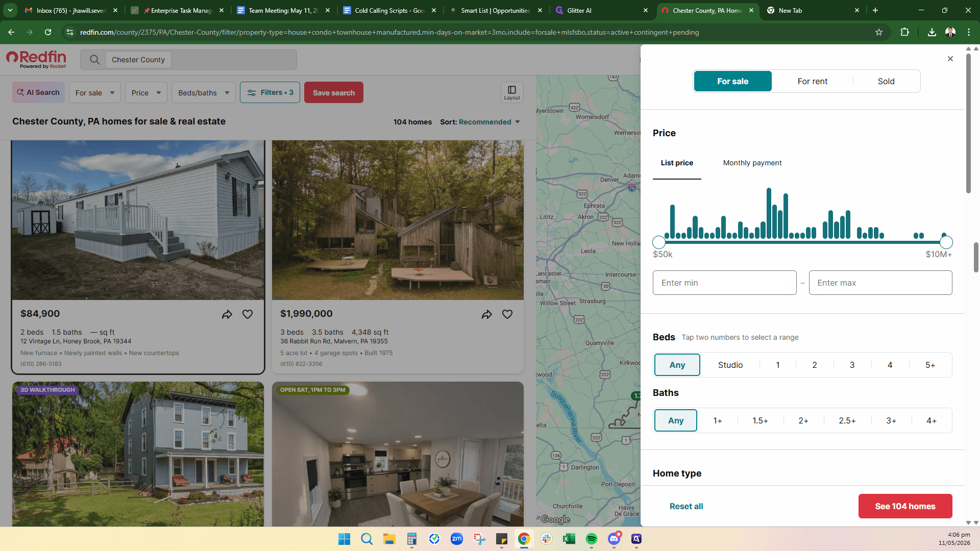Open the new browser tab plus button
Image resolution: width=980 pixels, height=551 pixels.
[x=875, y=10]
